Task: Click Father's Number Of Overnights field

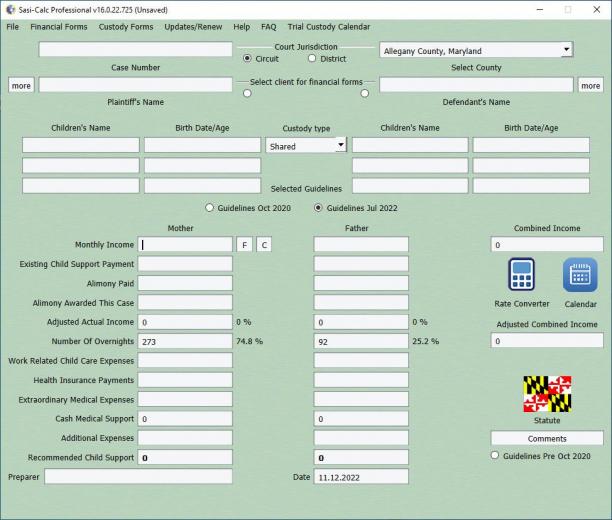Action: pos(361,341)
